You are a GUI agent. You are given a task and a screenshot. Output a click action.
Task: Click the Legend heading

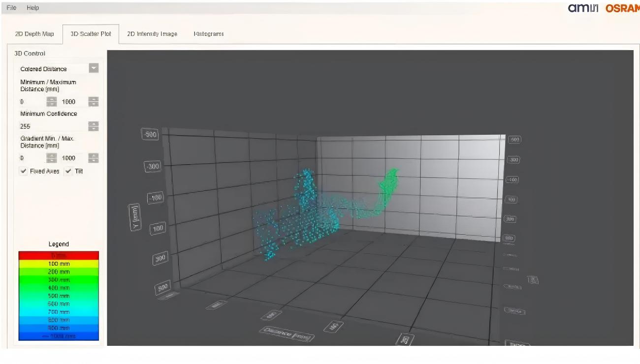pyautogui.click(x=59, y=244)
